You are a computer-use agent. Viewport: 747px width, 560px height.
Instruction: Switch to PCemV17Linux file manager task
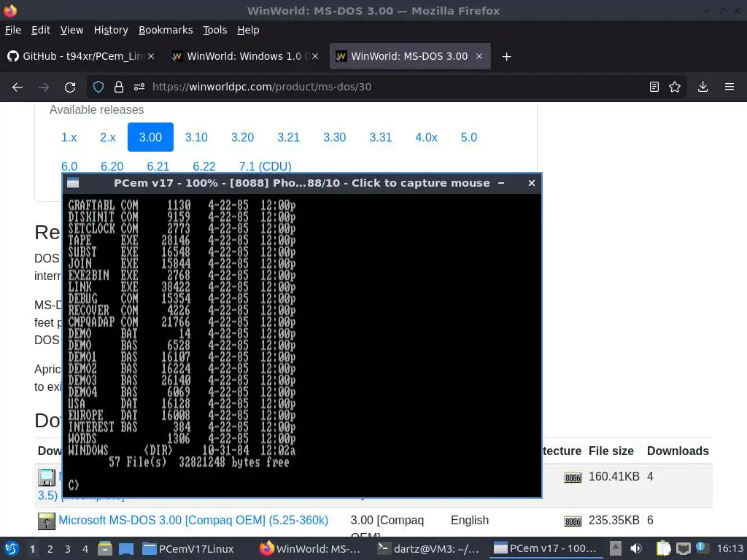coord(189,548)
